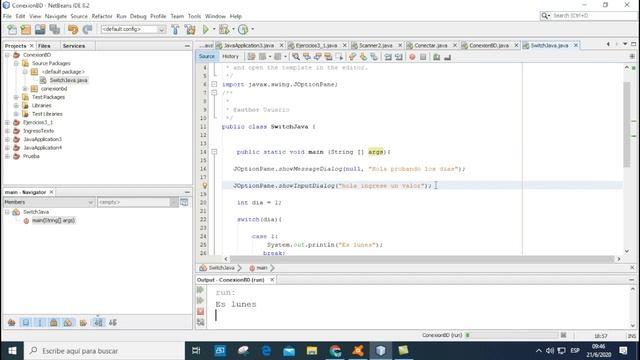This screenshot has width=640, height=360.
Task: Toggle Sort by Source filter in Navigator
Action: coord(113,323)
